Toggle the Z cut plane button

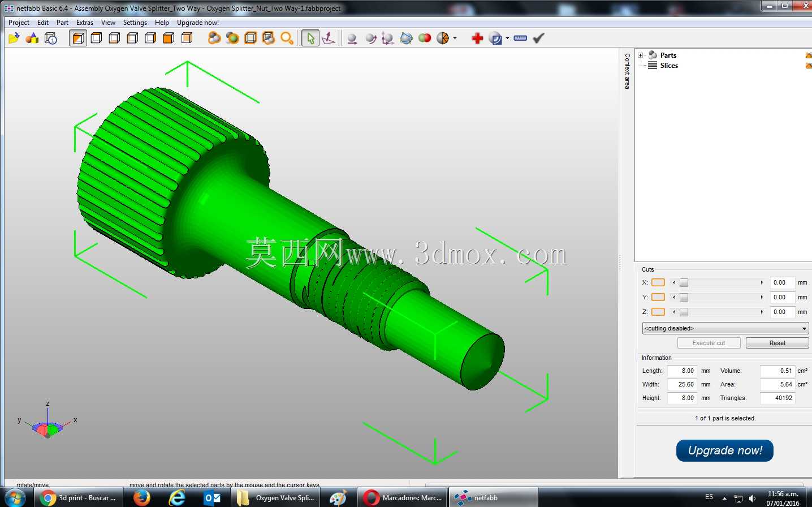point(658,312)
